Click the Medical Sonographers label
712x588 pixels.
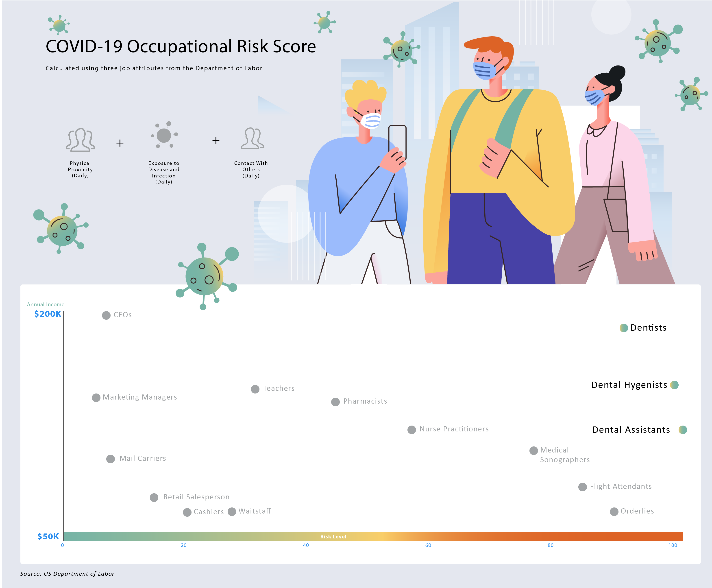pos(565,455)
